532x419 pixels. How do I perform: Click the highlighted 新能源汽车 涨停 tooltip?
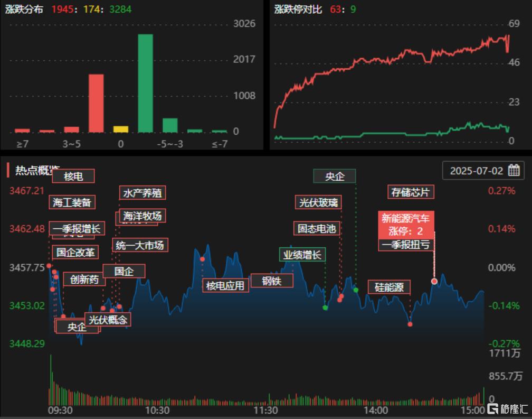pyautogui.click(x=406, y=225)
